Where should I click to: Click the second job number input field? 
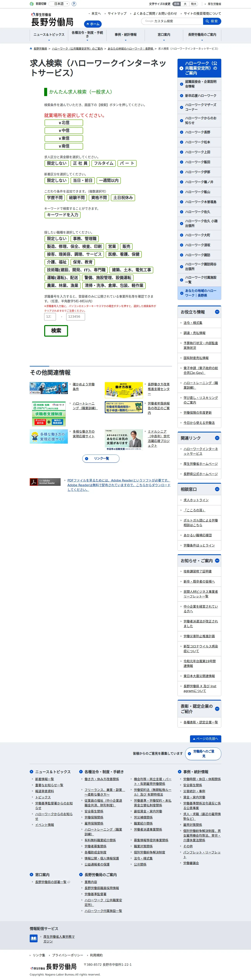[x=75, y=317]
